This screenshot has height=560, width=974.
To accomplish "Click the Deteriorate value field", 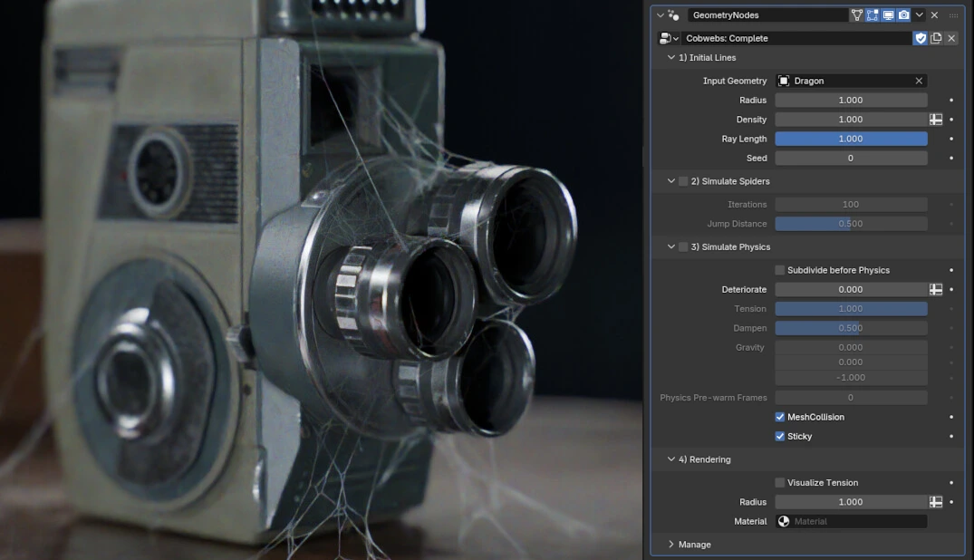I will 851,290.
